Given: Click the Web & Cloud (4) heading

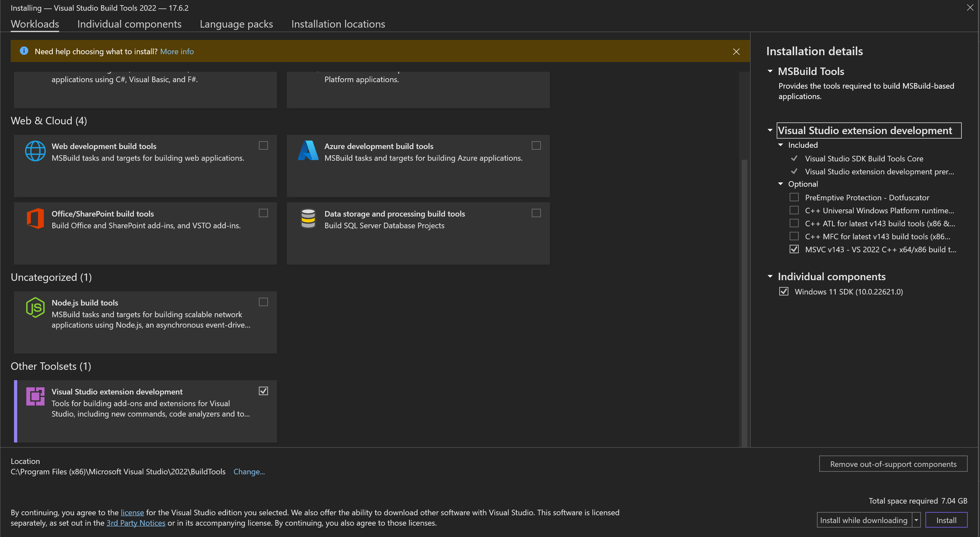Looking at the screenshot, I should pos(49,120).
